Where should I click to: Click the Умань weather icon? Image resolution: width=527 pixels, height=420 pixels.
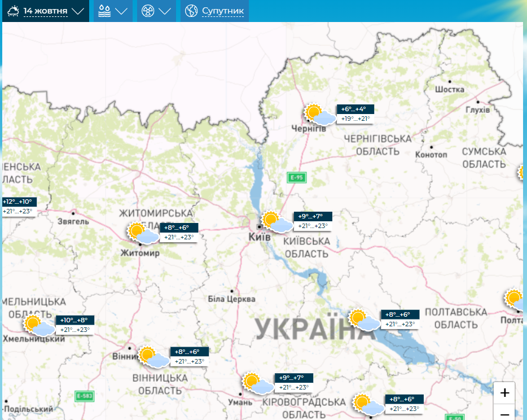tap(257, 383)
